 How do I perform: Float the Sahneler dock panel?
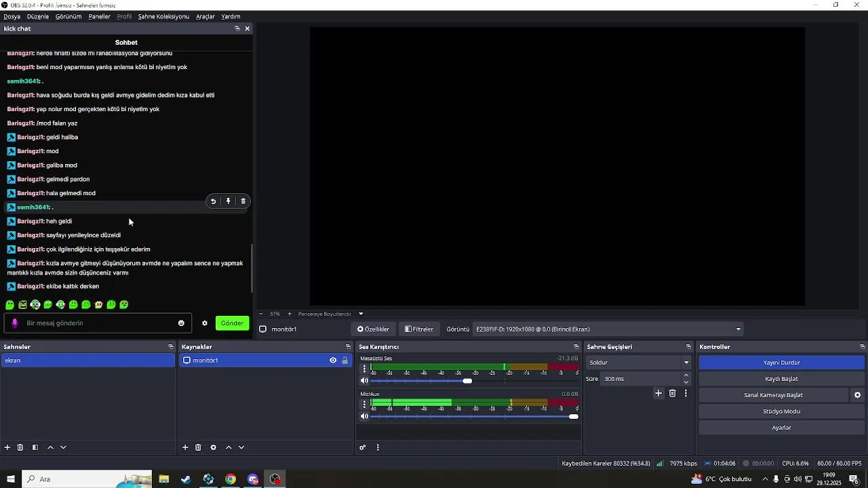pyautogui.click(x=171, y=347)
